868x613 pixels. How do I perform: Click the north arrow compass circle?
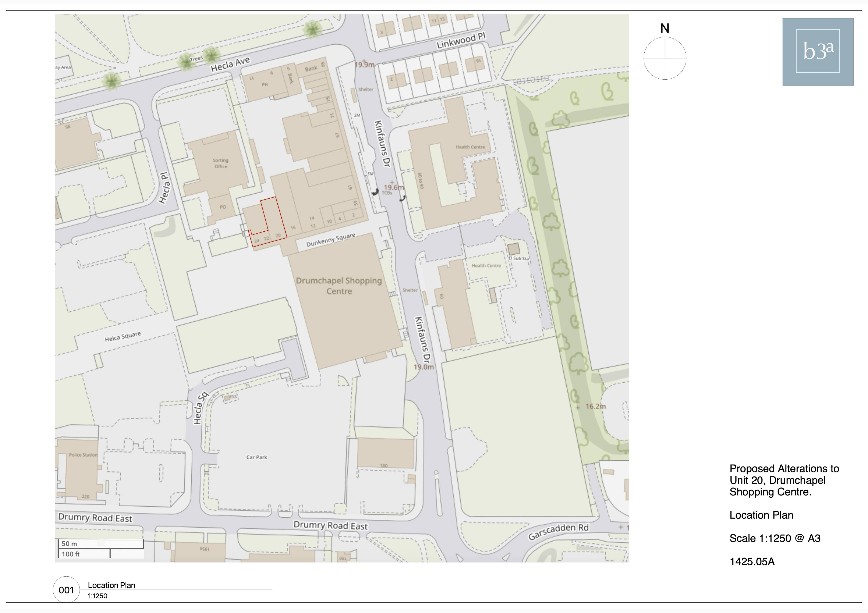point(665,58)
